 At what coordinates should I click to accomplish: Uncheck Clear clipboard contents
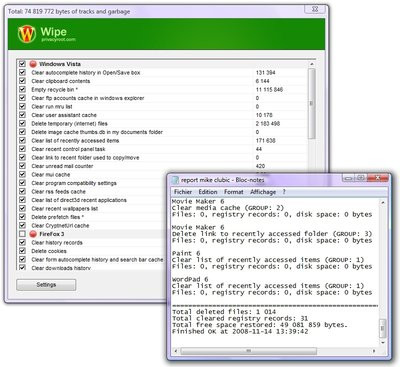(22, 81)
